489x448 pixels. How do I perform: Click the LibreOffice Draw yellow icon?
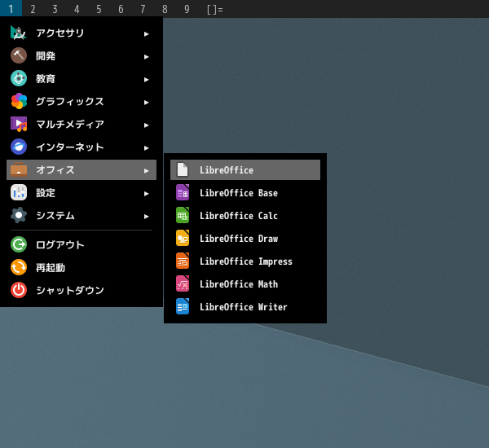click(183, 239)
